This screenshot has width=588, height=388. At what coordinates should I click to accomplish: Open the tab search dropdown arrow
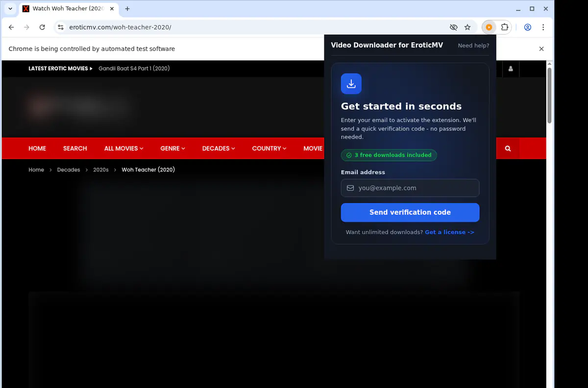coord(10,9)
